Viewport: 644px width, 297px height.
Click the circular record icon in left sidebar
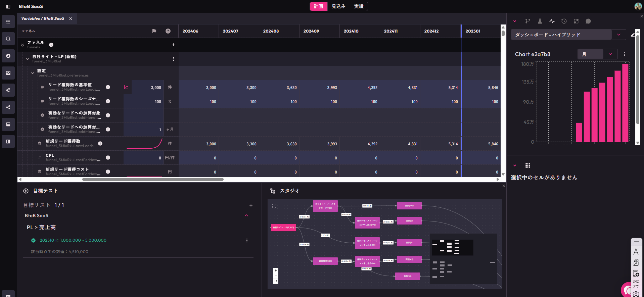8,56
